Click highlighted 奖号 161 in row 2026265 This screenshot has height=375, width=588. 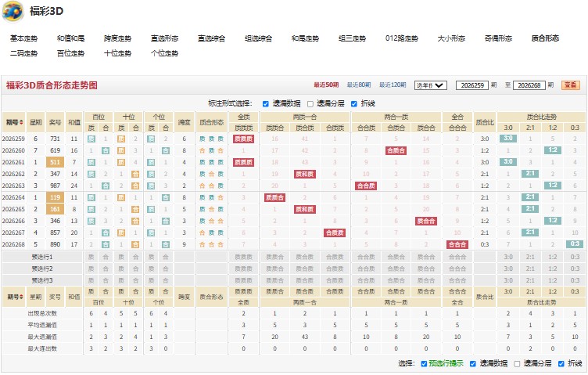pyautogui.click(x=55, y=209)
